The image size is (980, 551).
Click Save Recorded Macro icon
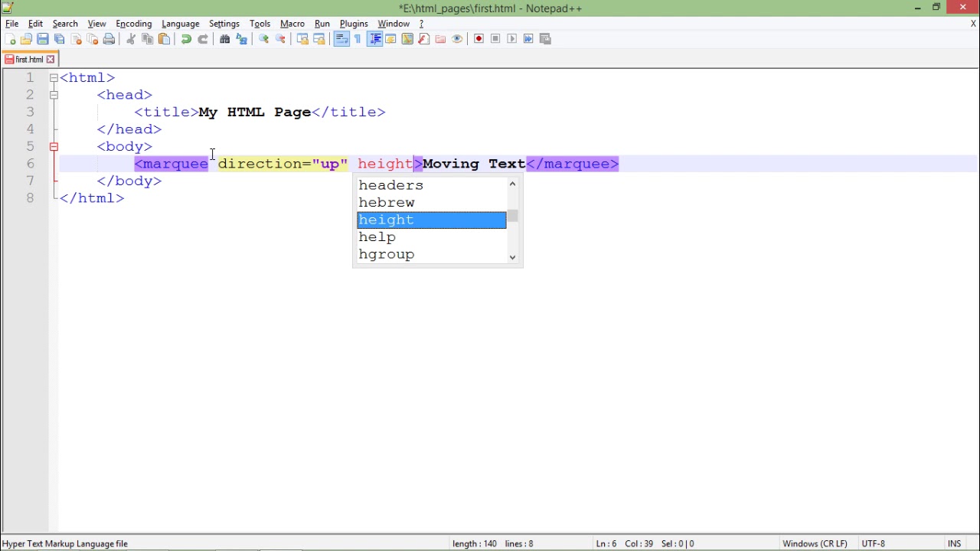pyautogui.click(x=545, y=39)
